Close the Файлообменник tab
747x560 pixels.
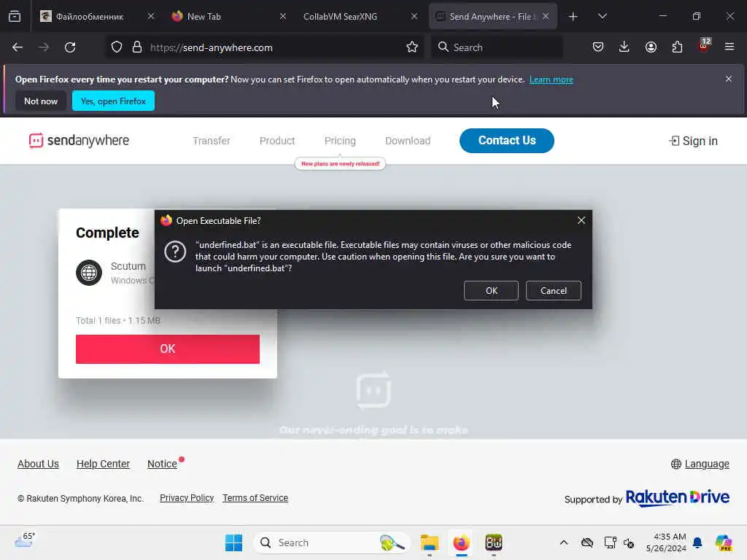(x=151, y=16)
